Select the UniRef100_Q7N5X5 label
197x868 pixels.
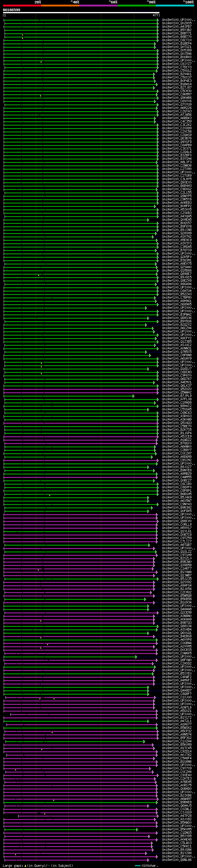177,352
